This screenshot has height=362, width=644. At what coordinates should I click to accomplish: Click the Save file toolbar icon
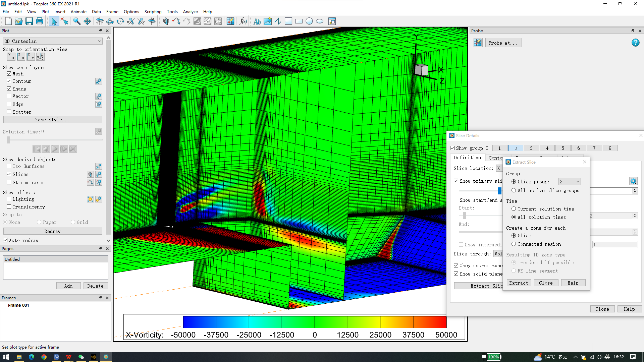tap(29, 21)
